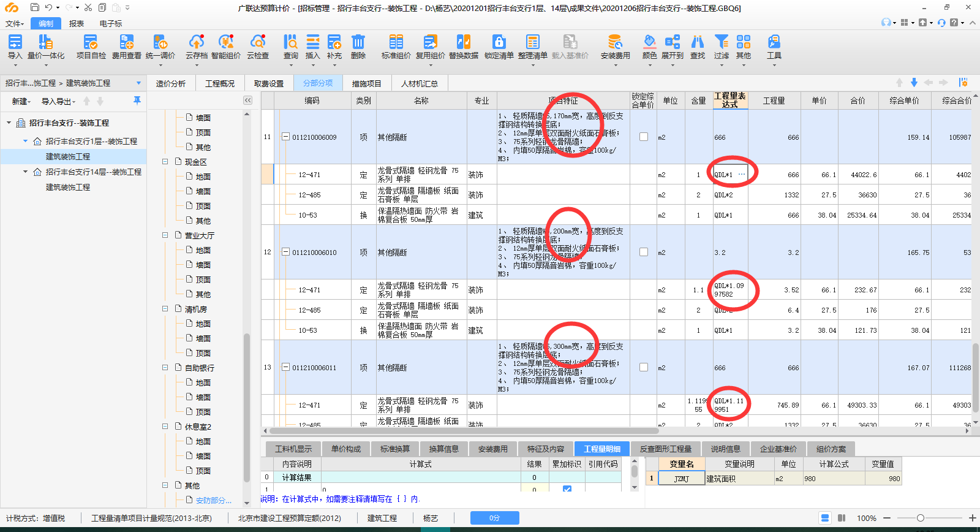Screen dimensions: 980x532
Task: Collapse the 营业大厅 tree node
Action: (165, 235)
